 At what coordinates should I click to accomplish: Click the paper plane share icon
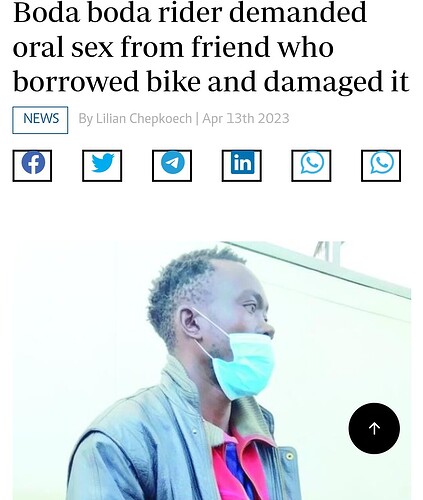[x=172, y=166]
